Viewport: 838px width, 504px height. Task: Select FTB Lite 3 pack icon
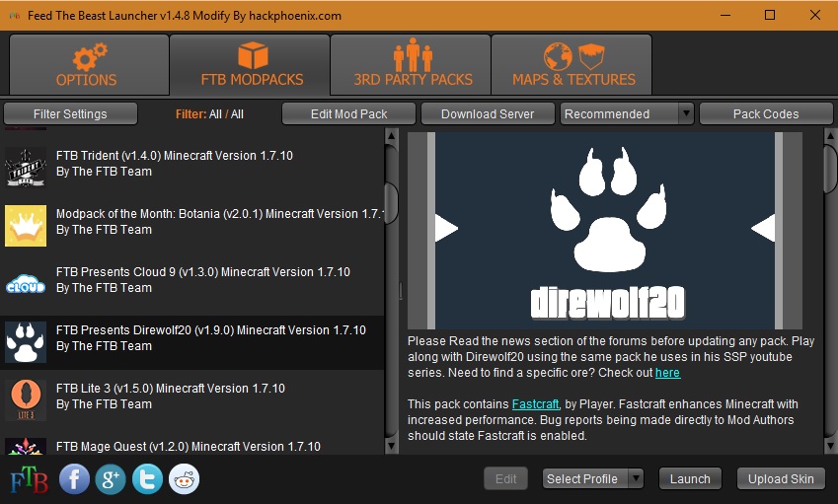pyautogui.click(x=26, y=400)
